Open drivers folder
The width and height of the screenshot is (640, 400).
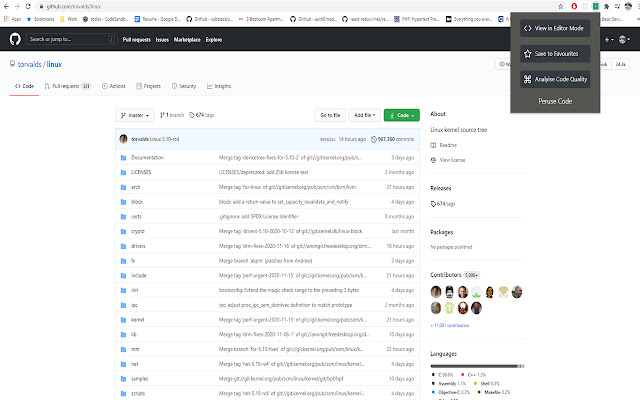pos(138,246)
